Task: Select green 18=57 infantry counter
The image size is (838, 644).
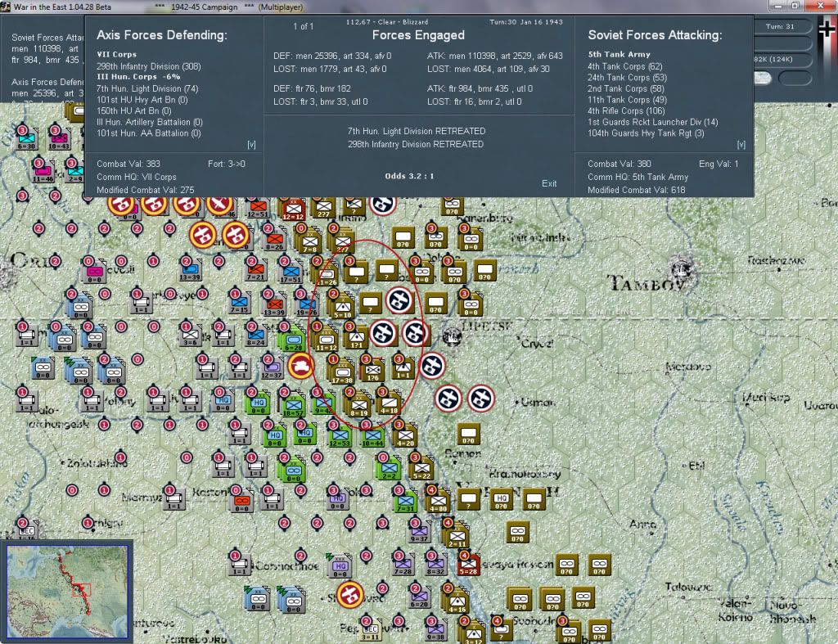Action: point(293,406)
